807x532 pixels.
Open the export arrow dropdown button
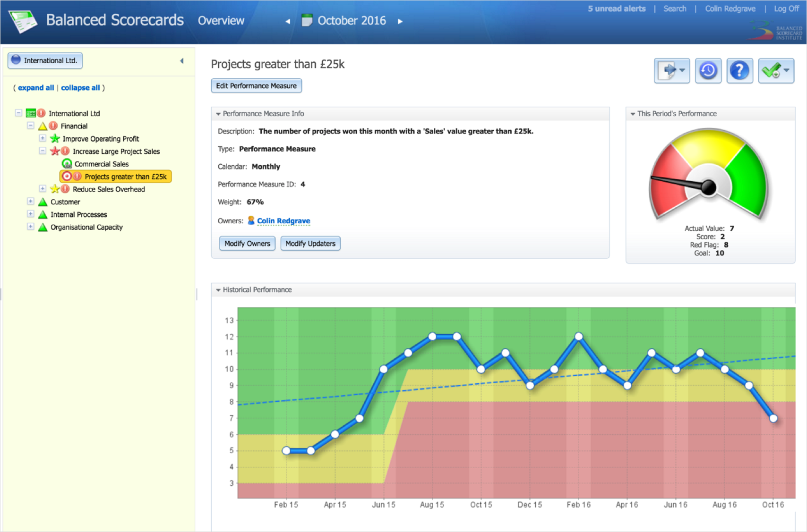672,71
